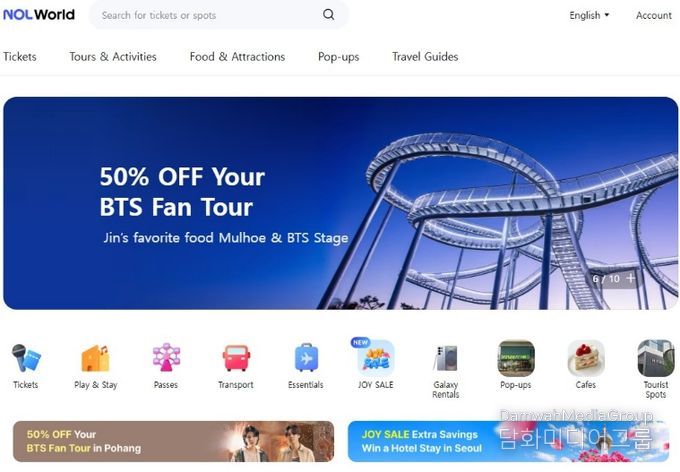The width and height of the screenshot is (680, 472).
Task: Open the Tourist Spots category icon
Action: 656,358
